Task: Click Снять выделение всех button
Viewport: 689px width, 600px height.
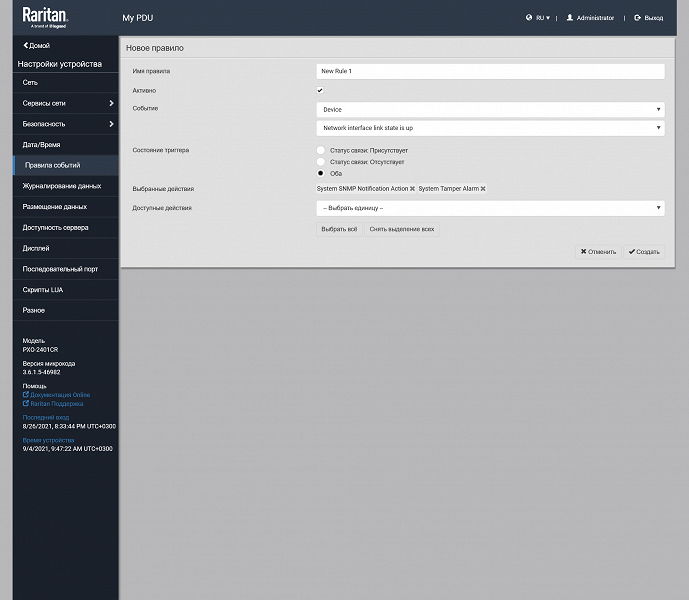Action: click(402, 229)
